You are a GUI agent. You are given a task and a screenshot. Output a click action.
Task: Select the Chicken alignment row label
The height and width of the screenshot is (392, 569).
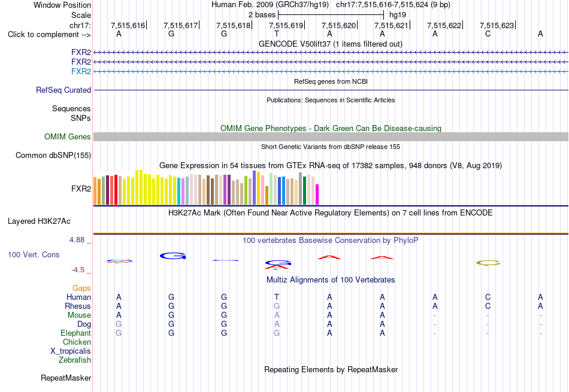point(77,342)
